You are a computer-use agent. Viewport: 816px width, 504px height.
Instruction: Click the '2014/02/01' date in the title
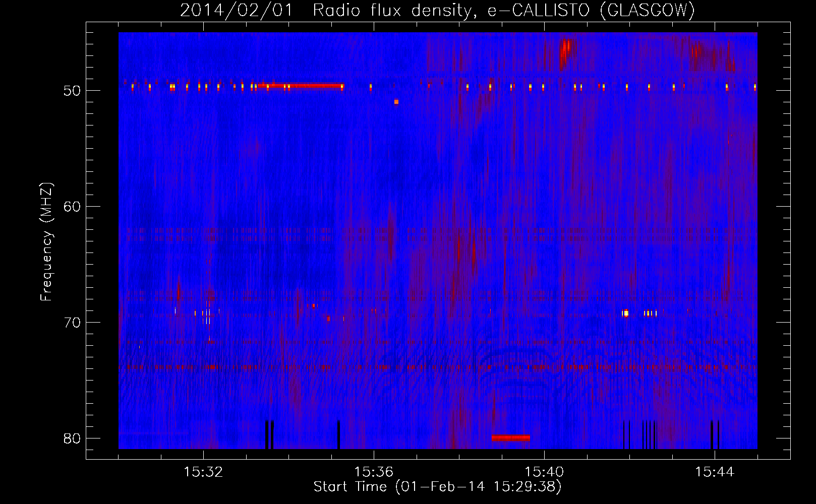pyautogui.click(x=237, y=10)
